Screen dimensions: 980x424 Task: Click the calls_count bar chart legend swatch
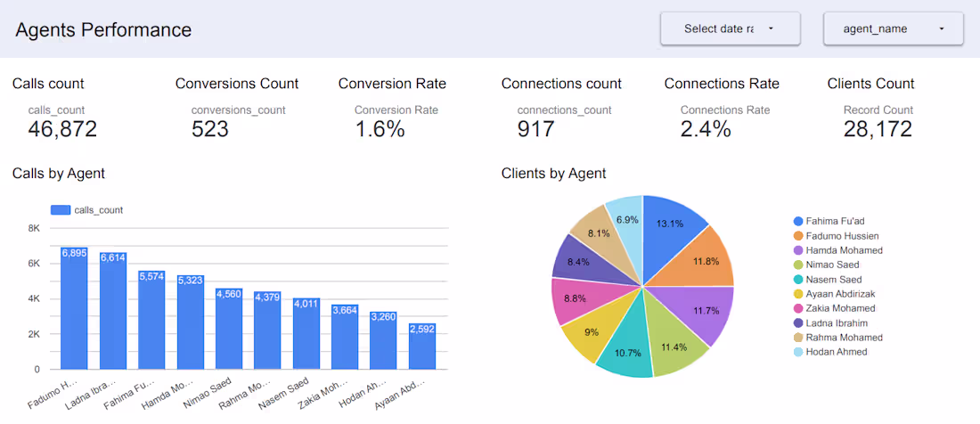[x=60, y=210]
